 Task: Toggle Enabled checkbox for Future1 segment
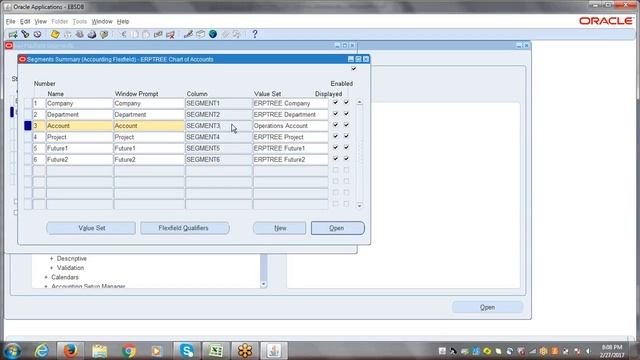[x=346, y=147]
